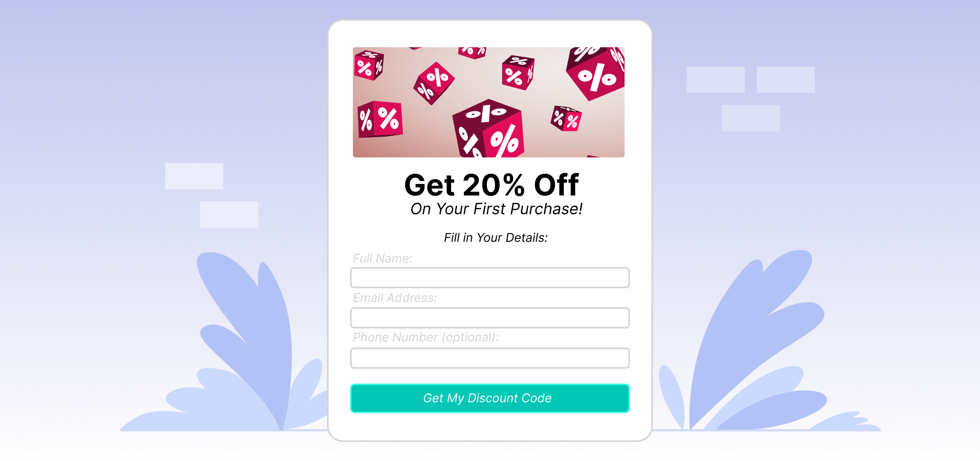Viewport: 980px width, 461px height.
Task: Click the Phone Number (optional) label
Action: pos(426,337)
